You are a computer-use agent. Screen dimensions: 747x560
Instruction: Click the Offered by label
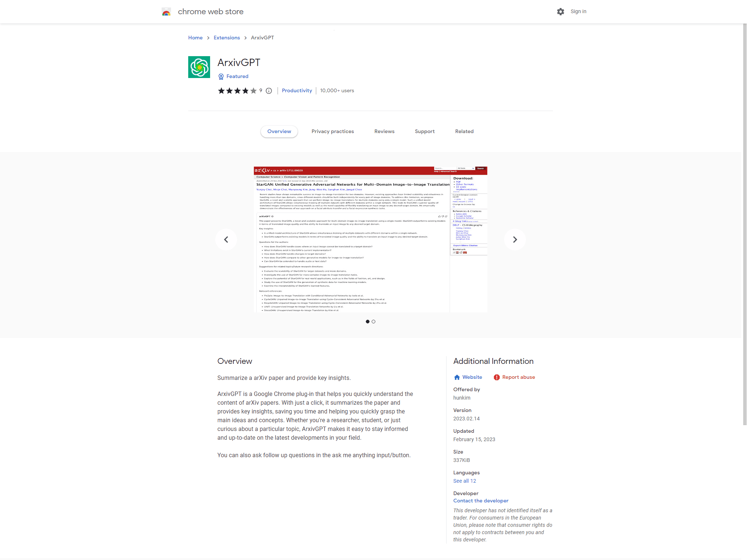(467, 390)
